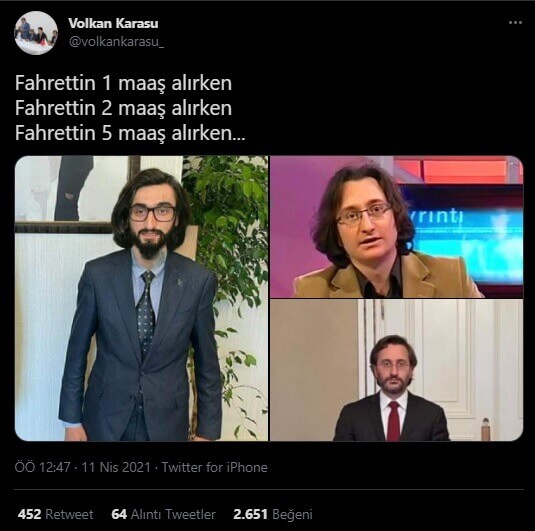View the 64 Alıntı Tweetler list
This screenshot has height=531, width=535.
(x=163, y=514)
